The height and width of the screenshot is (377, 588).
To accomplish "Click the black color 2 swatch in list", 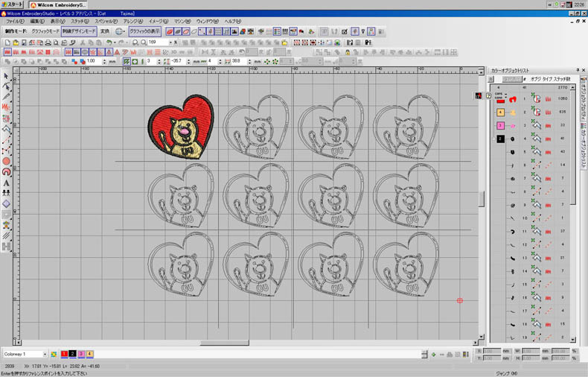I will 500,139.
